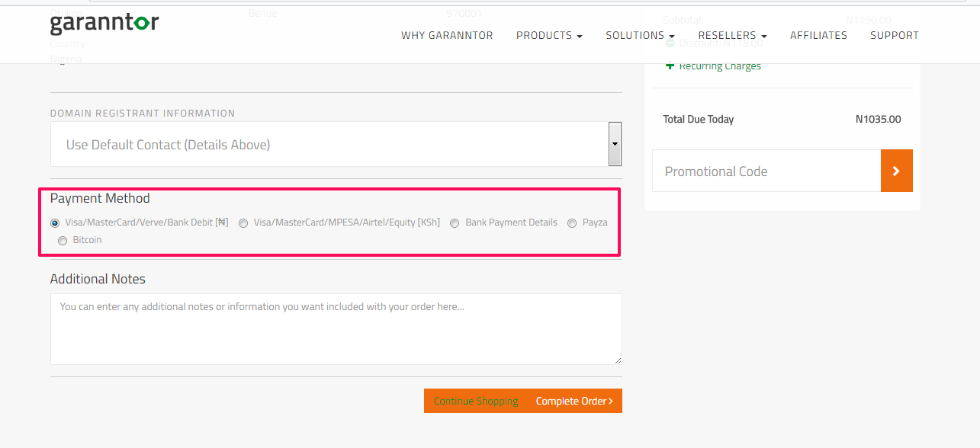
Task: Choose Bank Payment Details radio button
Action: pyautogui.click(x=455, y=223)
